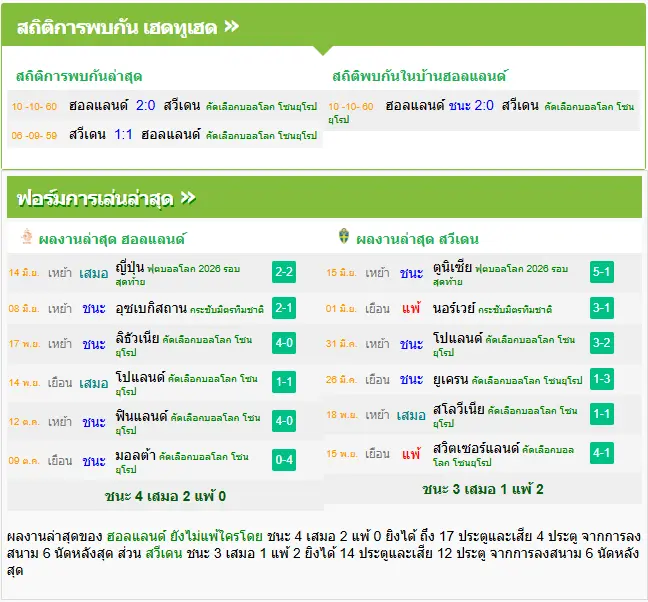The width and height of the screenshot is (648, 602).
Task: Click the 3-2 score badge in Sweden's Poland row
Action: click(602, 343)
